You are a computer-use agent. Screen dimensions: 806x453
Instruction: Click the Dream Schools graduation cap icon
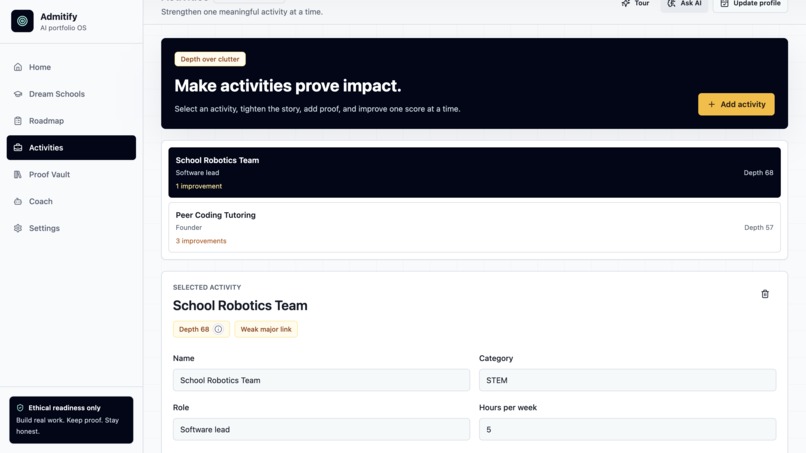[x=18, y=94]
